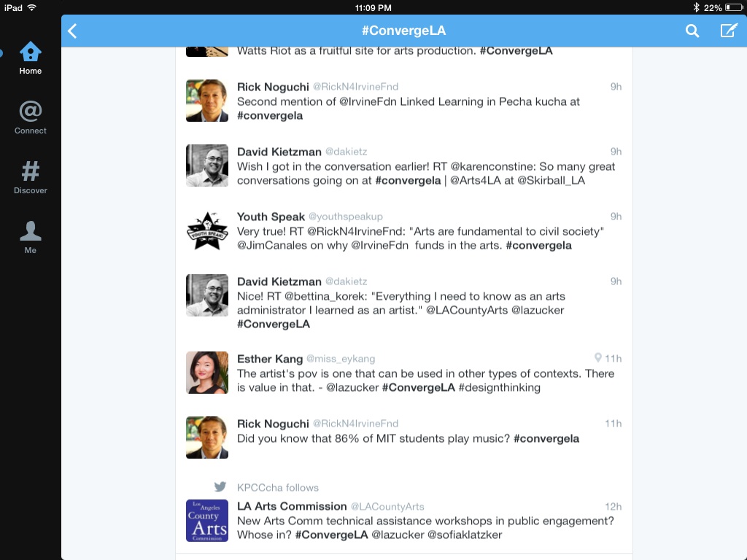Open LA Arts Commission profile picture

click(x=206, y=521)
